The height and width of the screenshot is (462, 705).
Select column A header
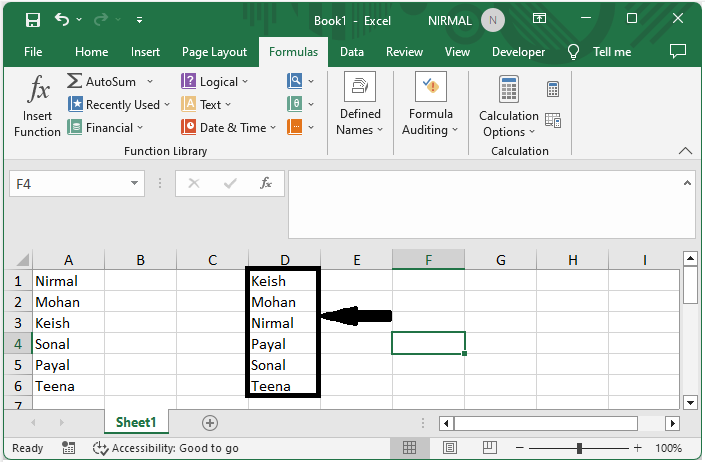click(68, 260)
